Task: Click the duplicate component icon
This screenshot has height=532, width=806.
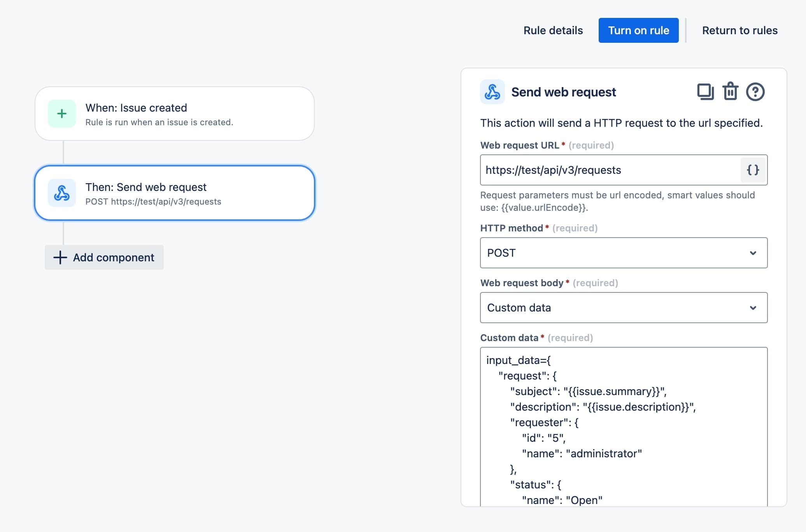Action: coord(705,92)
